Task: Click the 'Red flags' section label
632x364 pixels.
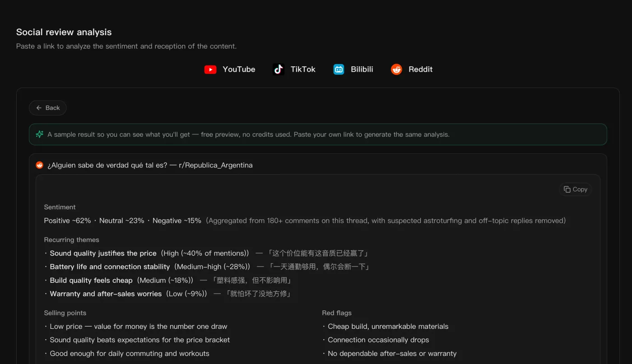Action: [337, 313]
